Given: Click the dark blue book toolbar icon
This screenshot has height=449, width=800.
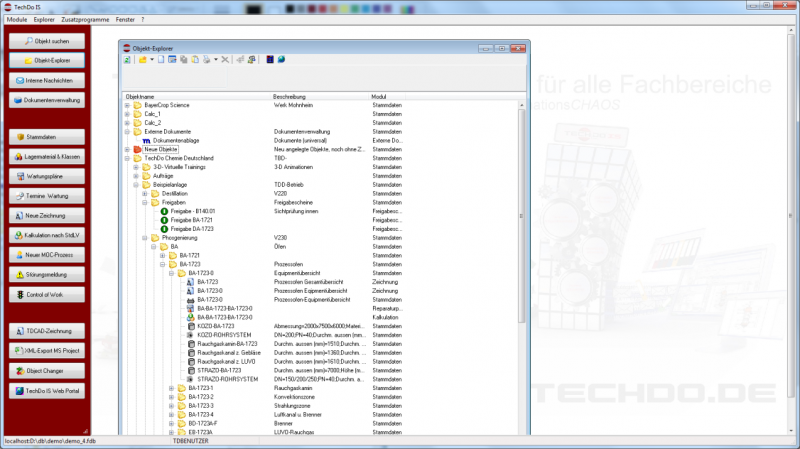Looking at the screenshot, I should click(270, 60).
